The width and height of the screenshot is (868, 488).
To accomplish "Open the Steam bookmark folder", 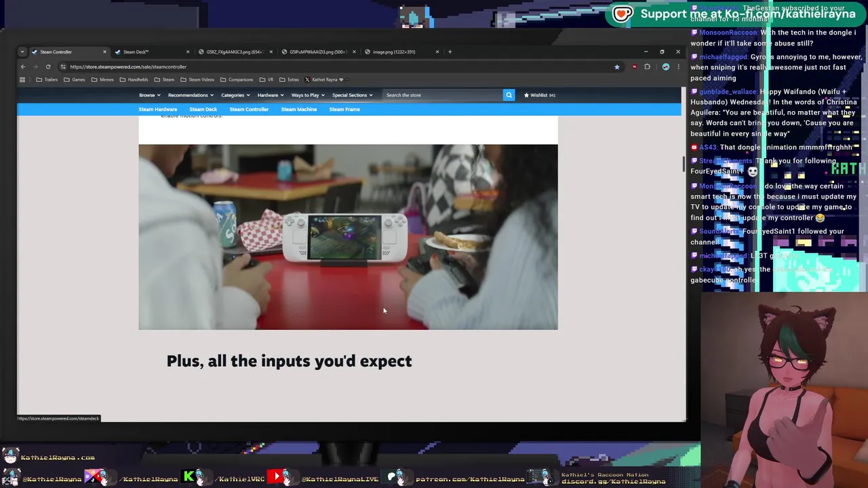I will [x=164, y=79].
